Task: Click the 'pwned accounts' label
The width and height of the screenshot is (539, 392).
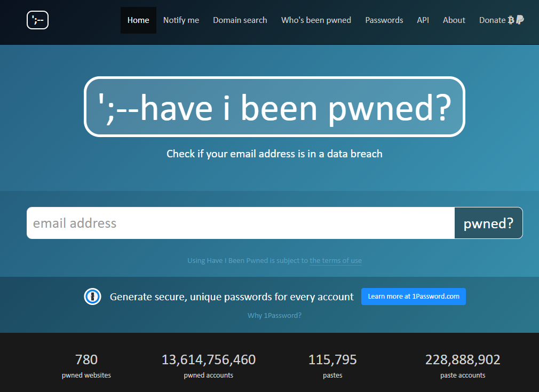Action: [x=209, y=375]
